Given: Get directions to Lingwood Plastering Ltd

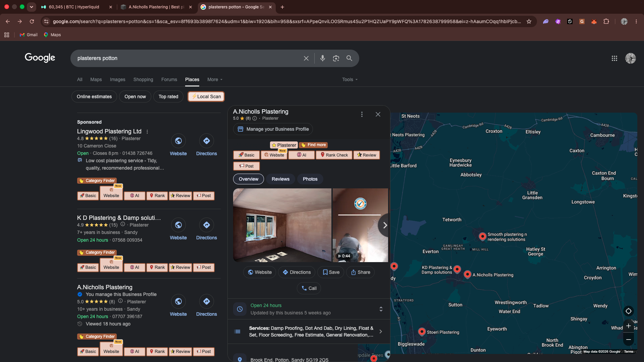Looking at the screenshot, I should (207, 141).
